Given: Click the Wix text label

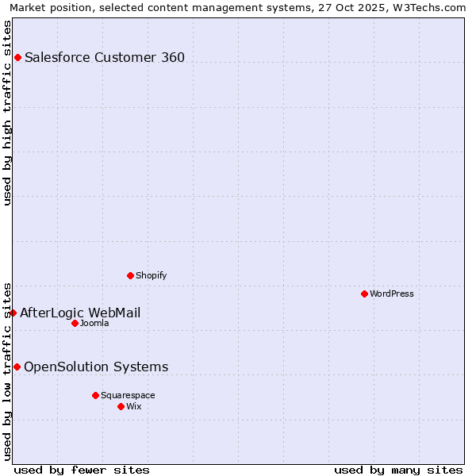Looking at the screenshot, I should 134,406.
